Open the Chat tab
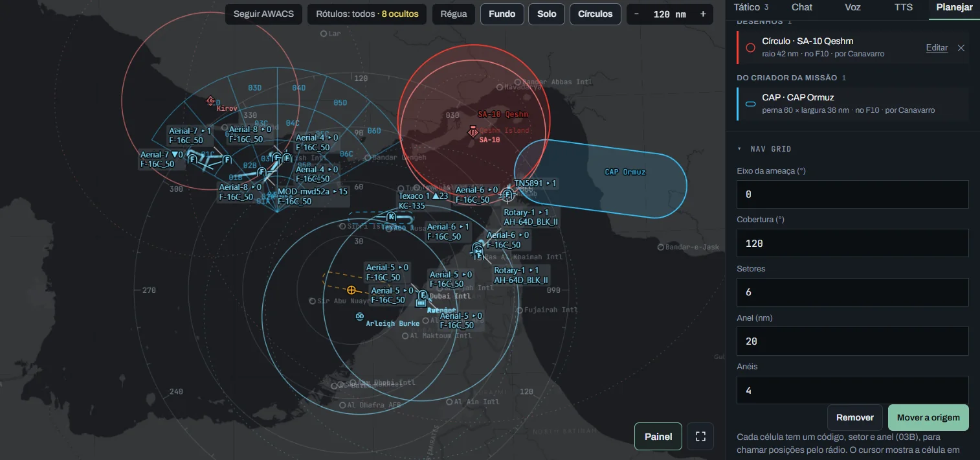980x460 pixels. tap(802, 8)
